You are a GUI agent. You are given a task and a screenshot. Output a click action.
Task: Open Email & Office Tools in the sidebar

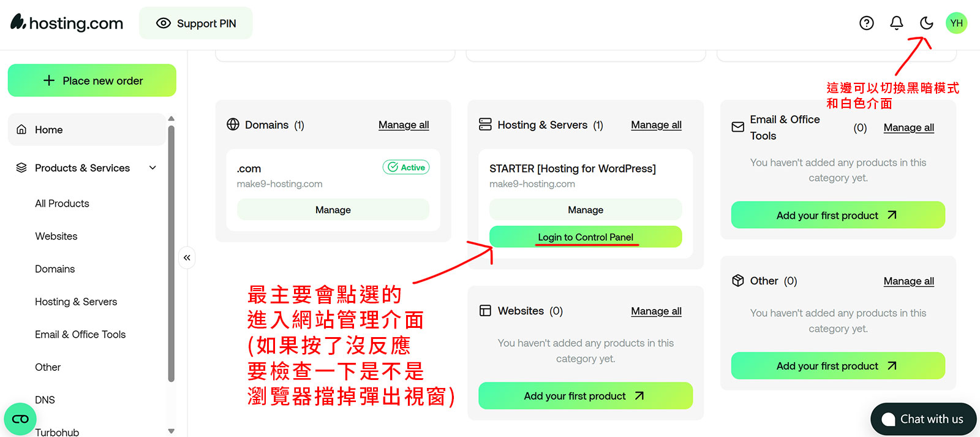click(x=80, y=334)
